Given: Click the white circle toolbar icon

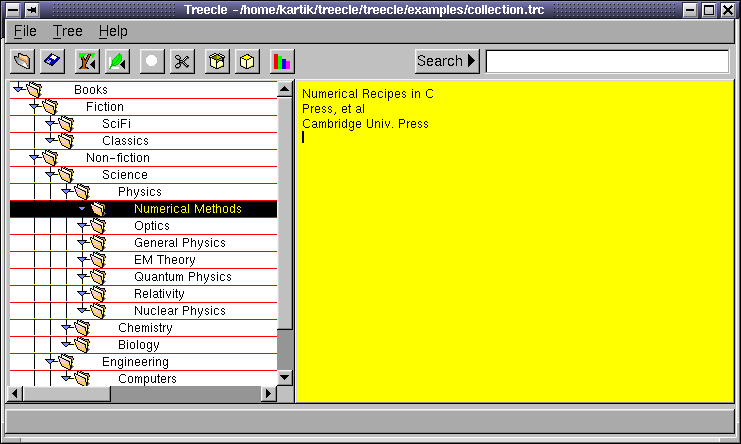Looking at the screenshot, I should coord(152,61).
